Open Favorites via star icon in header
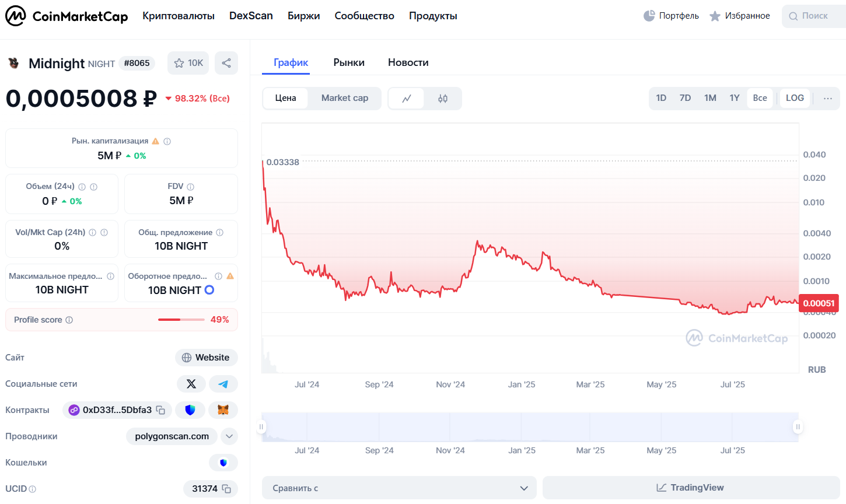Viewport: 846px width, 504px height. 715,16
